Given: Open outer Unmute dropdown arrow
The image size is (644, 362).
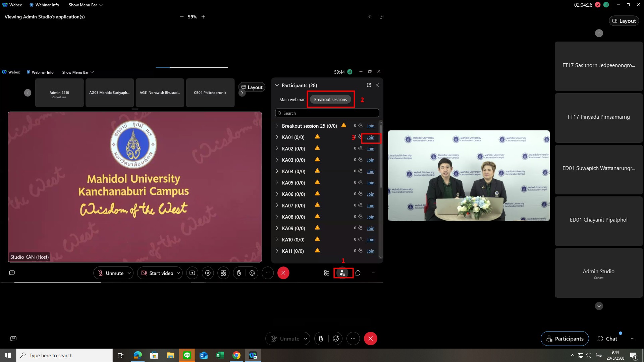Looking at the screenshot, I should click(x=305, y=339).
